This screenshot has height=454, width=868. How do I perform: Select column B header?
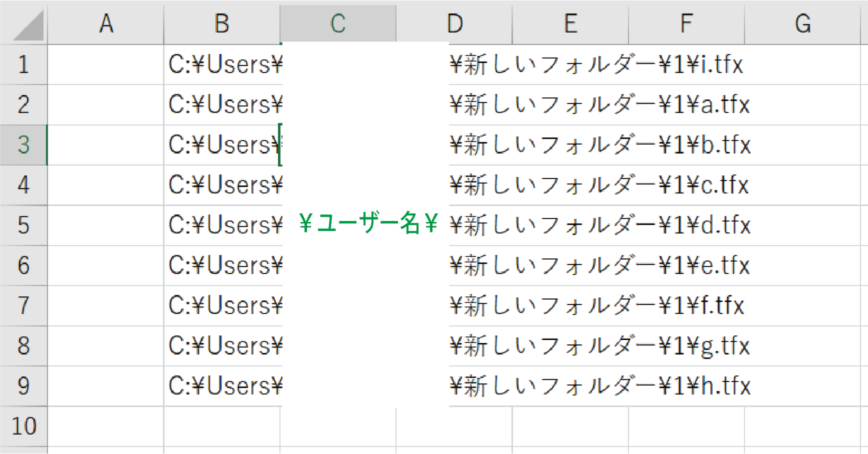coord(222,23)
